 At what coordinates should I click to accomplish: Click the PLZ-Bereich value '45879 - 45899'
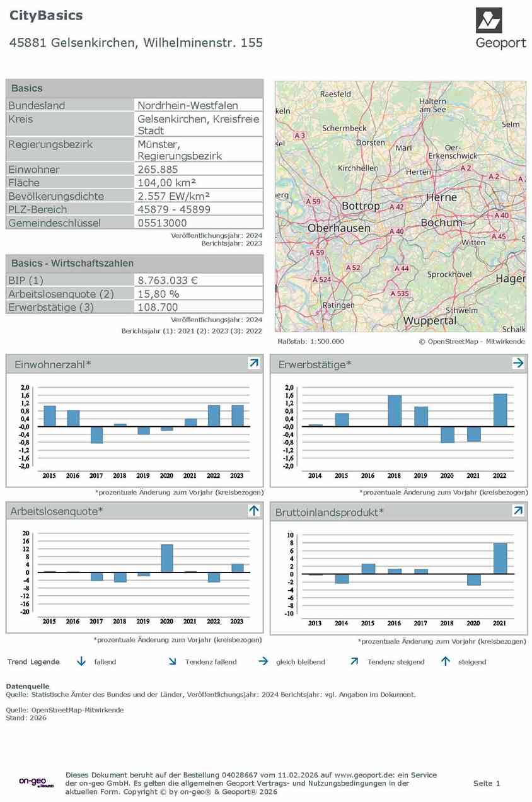[x=174, y=209]
